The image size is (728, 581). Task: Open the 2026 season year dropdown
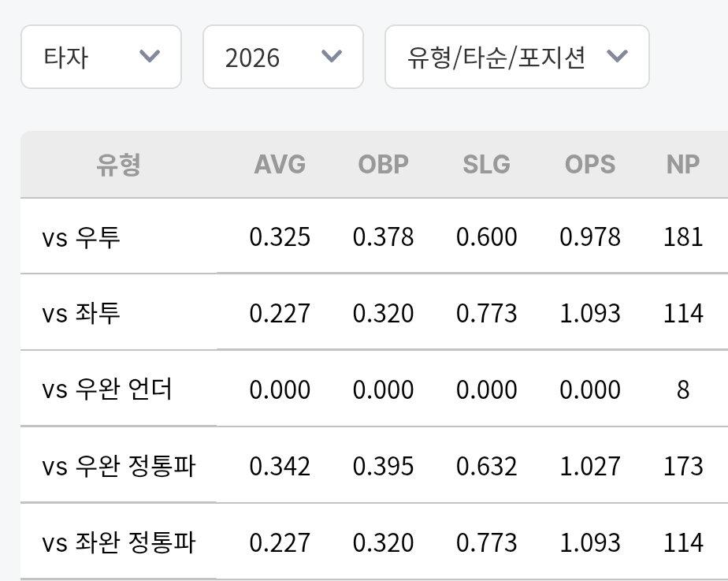coord(283,57)
